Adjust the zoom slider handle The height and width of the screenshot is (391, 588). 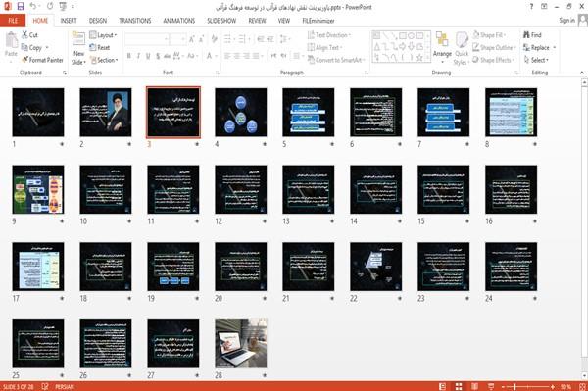coord(514,386)
